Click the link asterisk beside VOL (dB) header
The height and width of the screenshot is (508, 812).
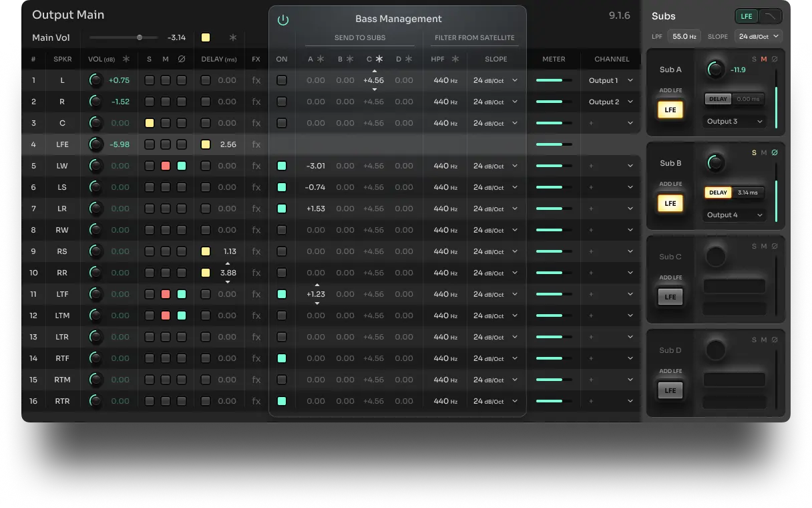click(126, 59)
